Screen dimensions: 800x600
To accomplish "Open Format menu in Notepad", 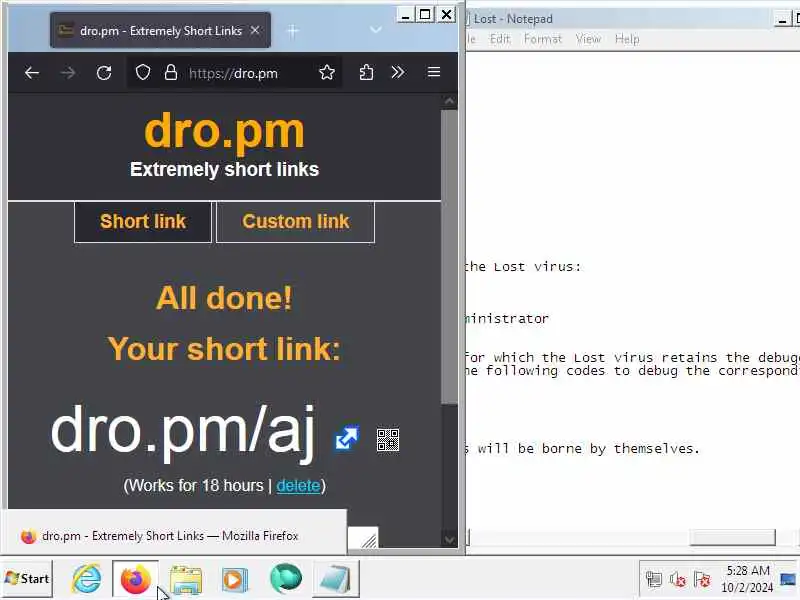I will click(542, 39).
